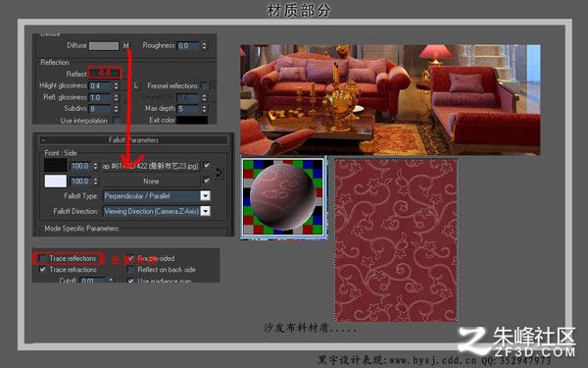Click the swap colors arrow in Falloff
Viewport: 588px width, 368px height.
point(219,173)
